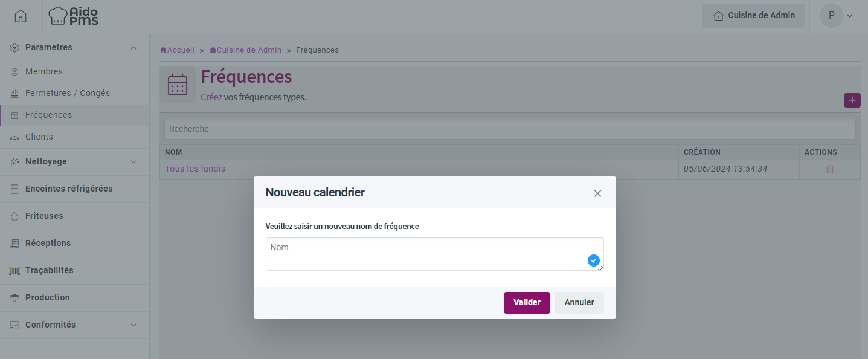Click the purple plus add frequency button
This screenshot has width=868, height=359.
click(852, 100)
